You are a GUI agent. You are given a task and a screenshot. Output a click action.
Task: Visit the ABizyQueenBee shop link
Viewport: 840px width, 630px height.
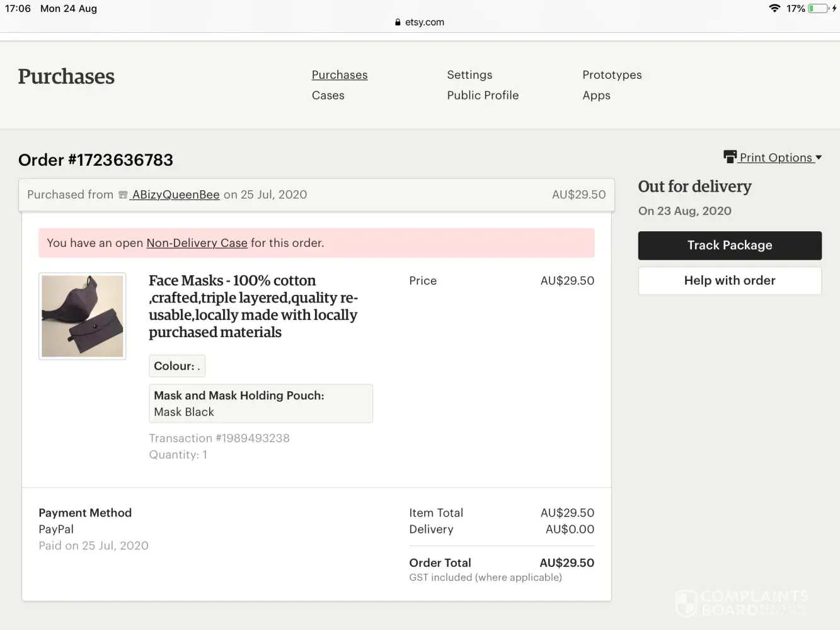[176, 195]
